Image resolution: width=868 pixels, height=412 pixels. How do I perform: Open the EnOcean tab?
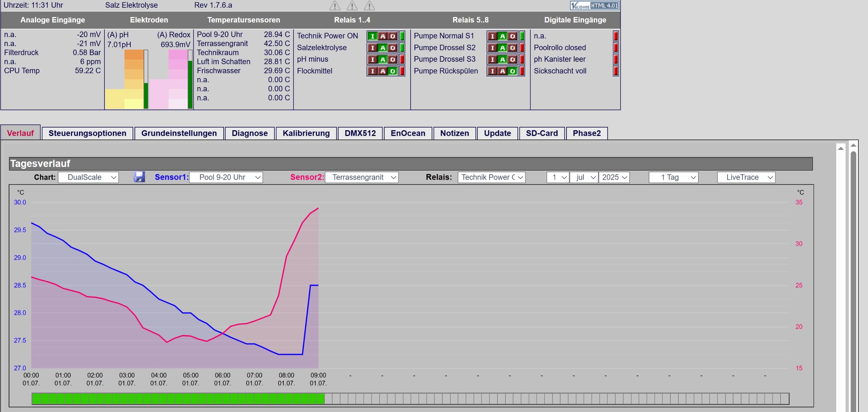[x=408, y=134]
